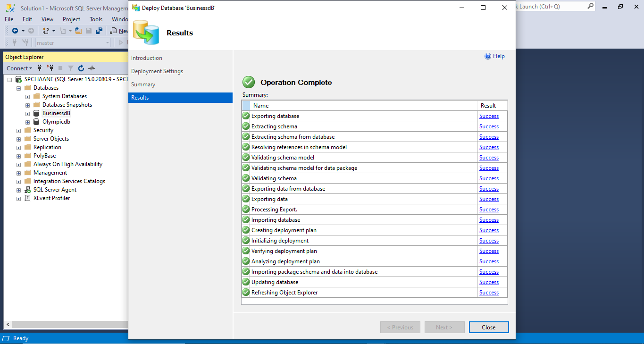The width and height of the screenshot is (644, 344).
Task: Click the Execute play triangle icon
Action: pos(121,42)
